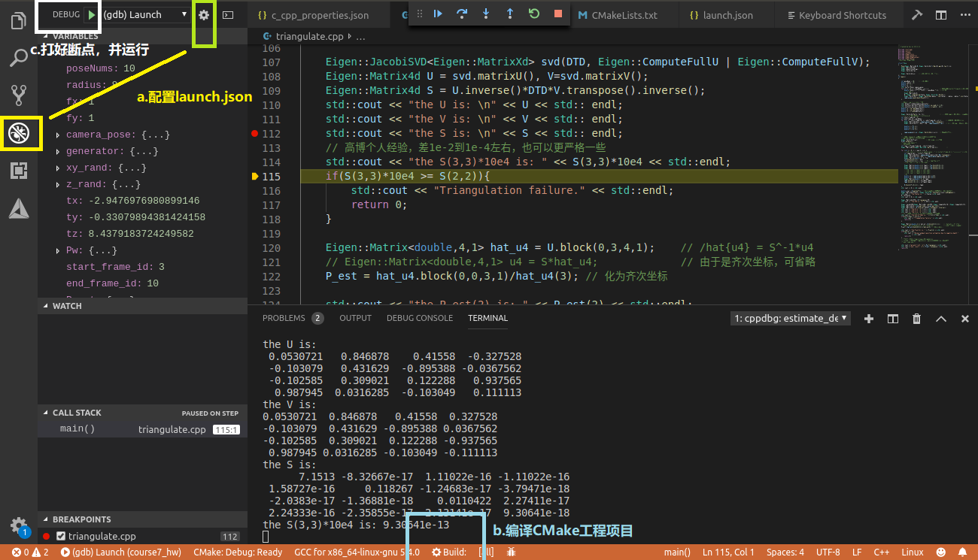Open the Search sidebar with the magnifier icon
This screenshot has height=560, width=978.
19,56
